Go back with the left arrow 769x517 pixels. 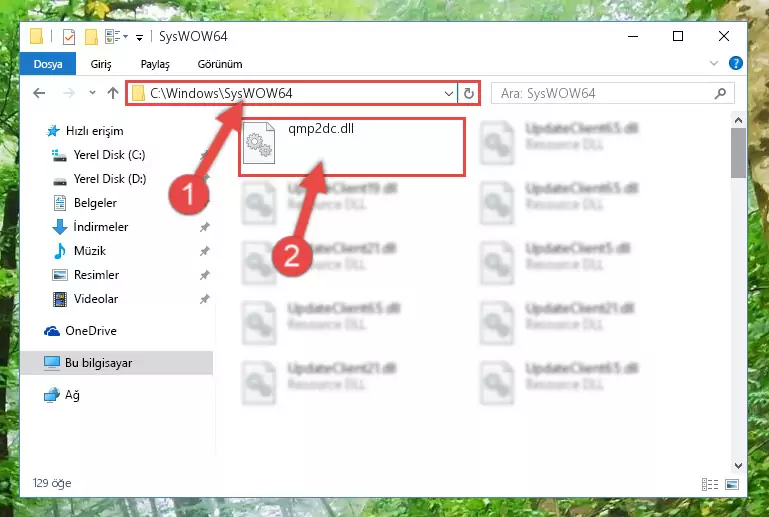[39, 93]
